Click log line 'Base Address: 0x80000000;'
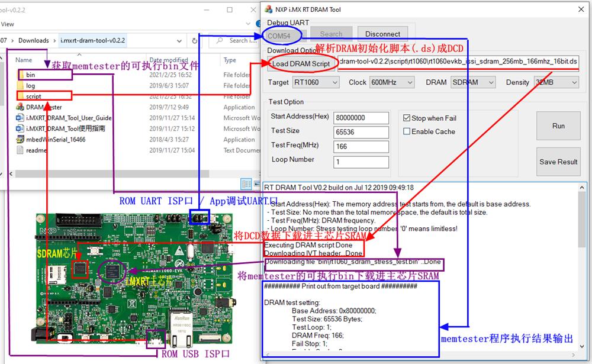Screen dimensions: 592x364 pyautogui.click(x=334, y=311)
